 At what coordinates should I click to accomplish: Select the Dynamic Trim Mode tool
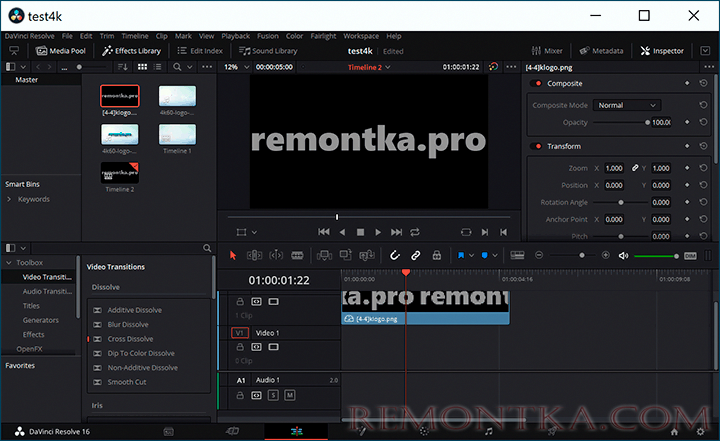(276, 255)
